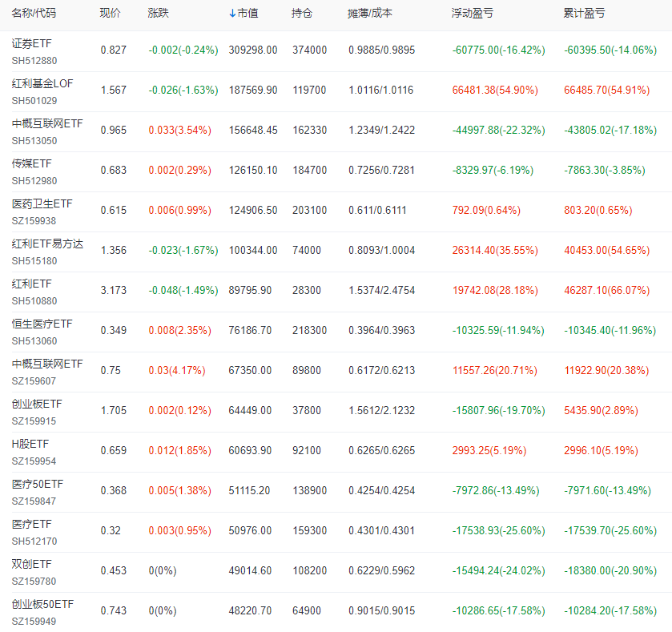This screenshot has width=672, height=632.
Task: Select position 218300
Action: point(309,331)
